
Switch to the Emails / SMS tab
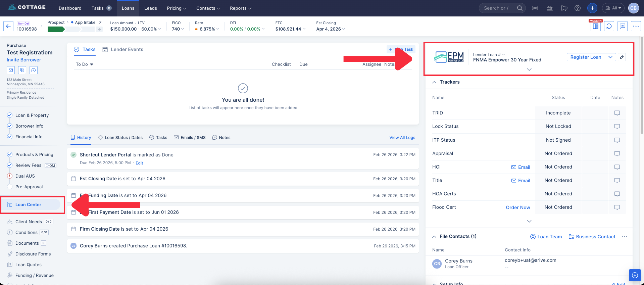190,138
